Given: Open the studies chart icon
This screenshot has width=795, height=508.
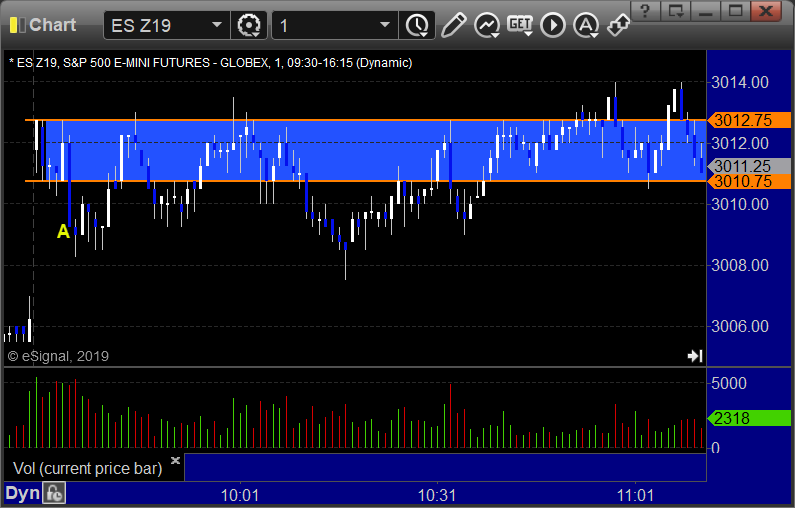Looking at the screenshot, I should point(487,25).
